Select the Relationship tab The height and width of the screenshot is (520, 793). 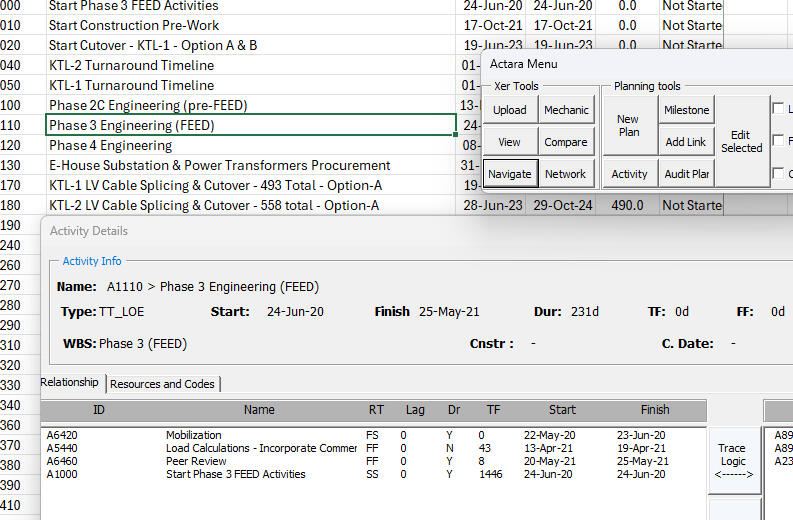[70, 382]
